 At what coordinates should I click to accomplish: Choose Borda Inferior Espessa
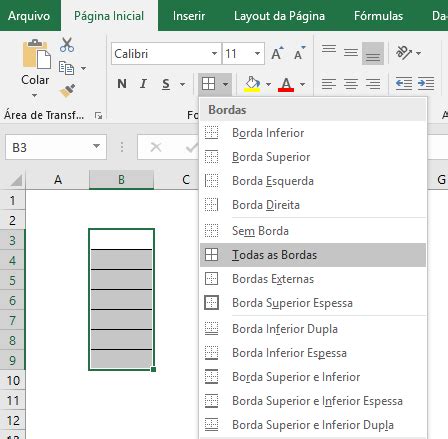pos(313,353)
